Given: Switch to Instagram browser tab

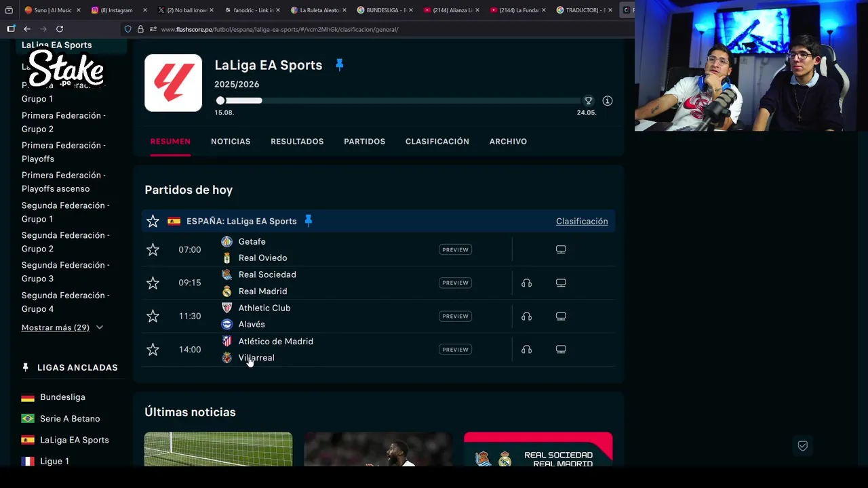Looking at the screenshot, I should coord(117,10).
